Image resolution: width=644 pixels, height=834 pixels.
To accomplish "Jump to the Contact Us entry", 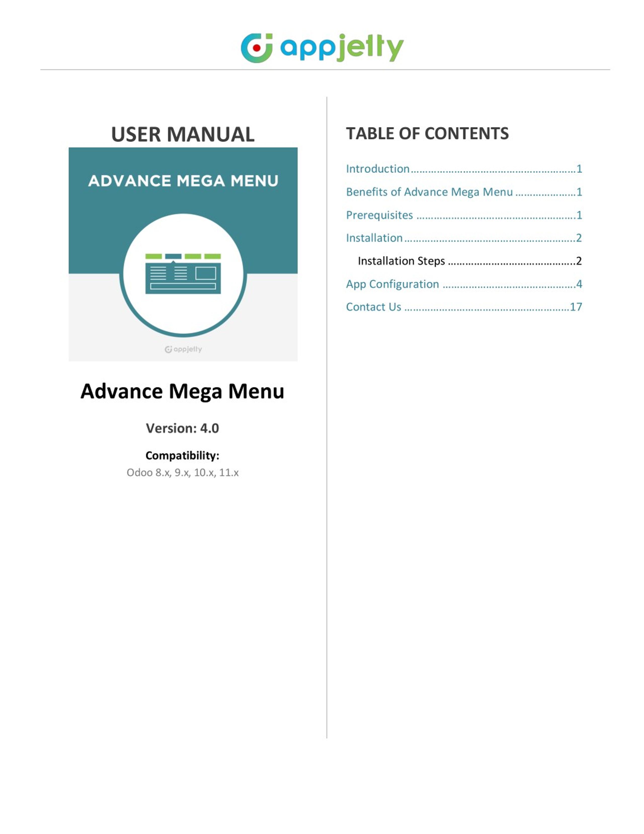I will (464, 307).
